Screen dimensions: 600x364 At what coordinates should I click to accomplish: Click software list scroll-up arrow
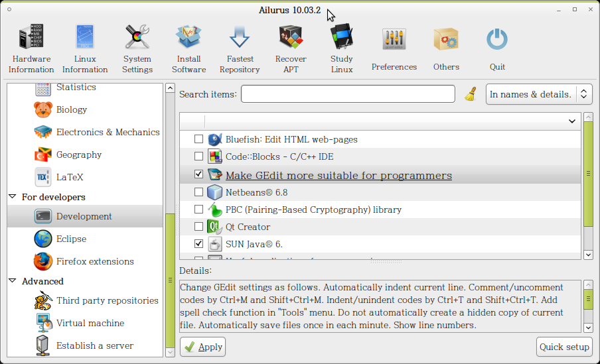pyautogui.click(x=588, y=117)
